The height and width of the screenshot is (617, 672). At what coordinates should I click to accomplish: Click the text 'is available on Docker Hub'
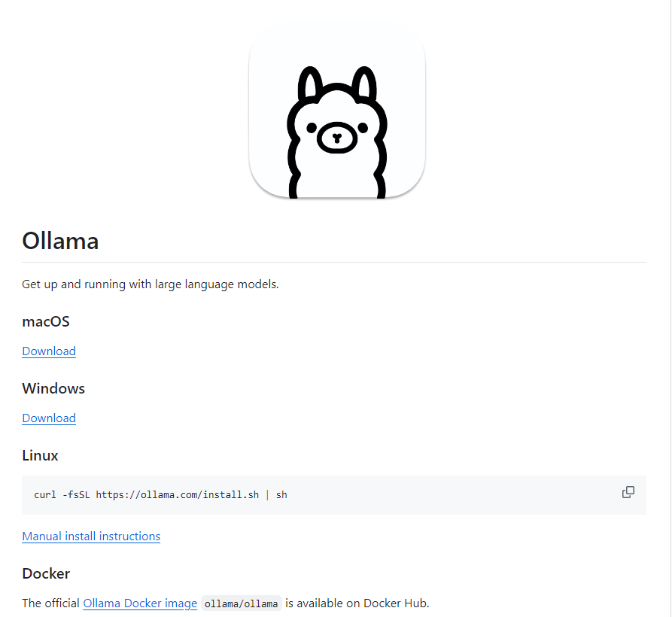357,603
